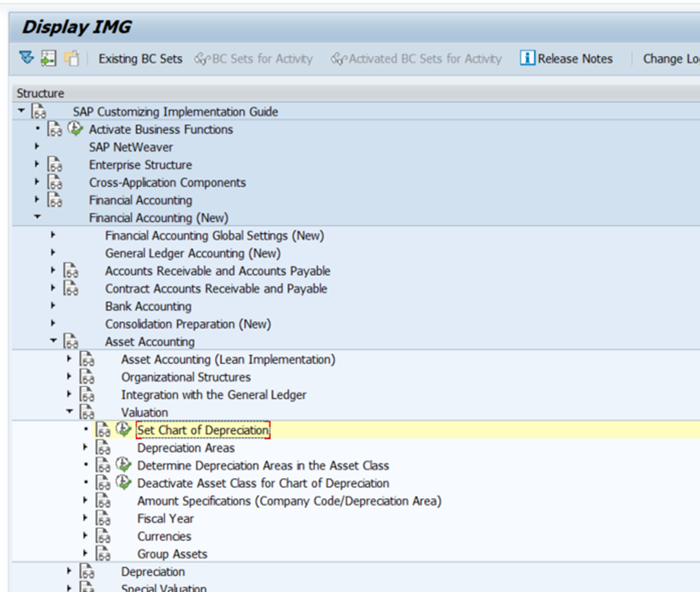This screenshot has height=592, width=700.
Task: Select SAP NetWeaver tree text
Action: click(x=131, y=147)
